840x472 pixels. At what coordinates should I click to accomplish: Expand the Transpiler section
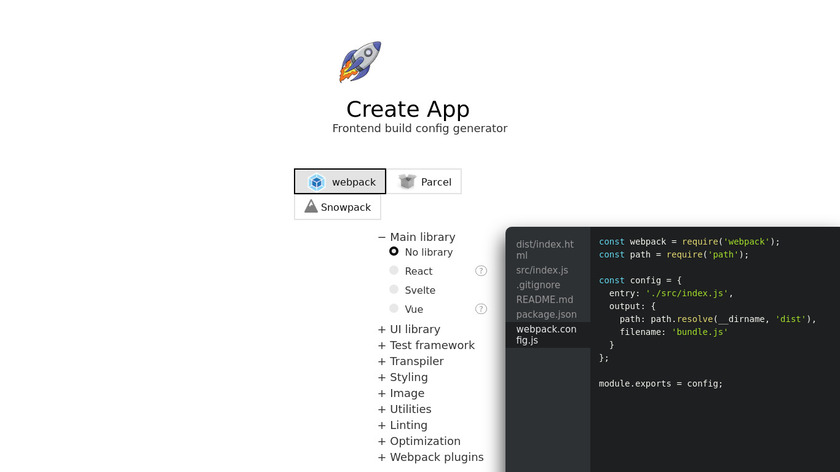(411, 361)
